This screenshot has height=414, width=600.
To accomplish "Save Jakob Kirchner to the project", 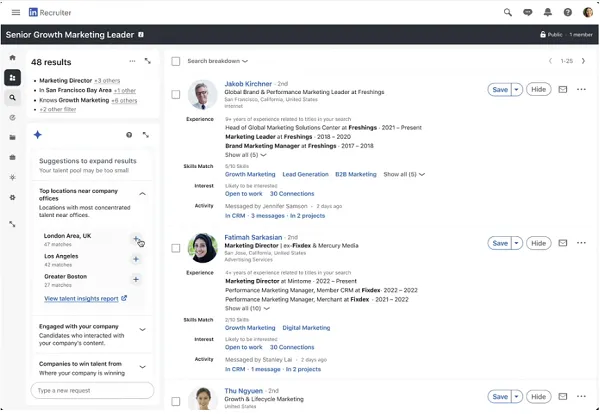I will coord(500,90).
